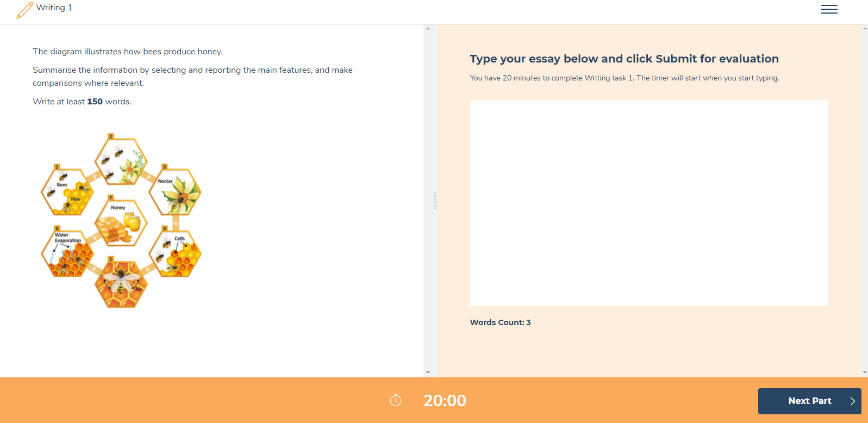Click the Writing 1 title text
868x423 pixels.
[54, 8]
